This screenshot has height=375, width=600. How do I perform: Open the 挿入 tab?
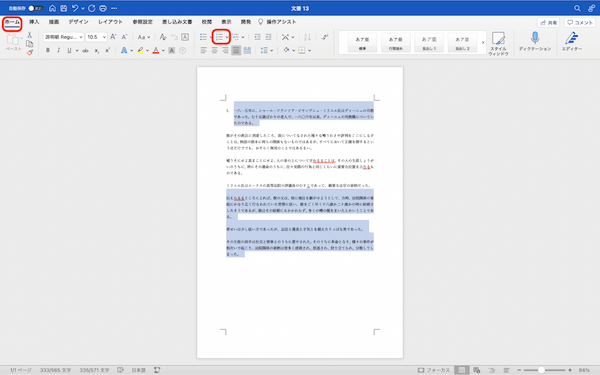[34, 22]
